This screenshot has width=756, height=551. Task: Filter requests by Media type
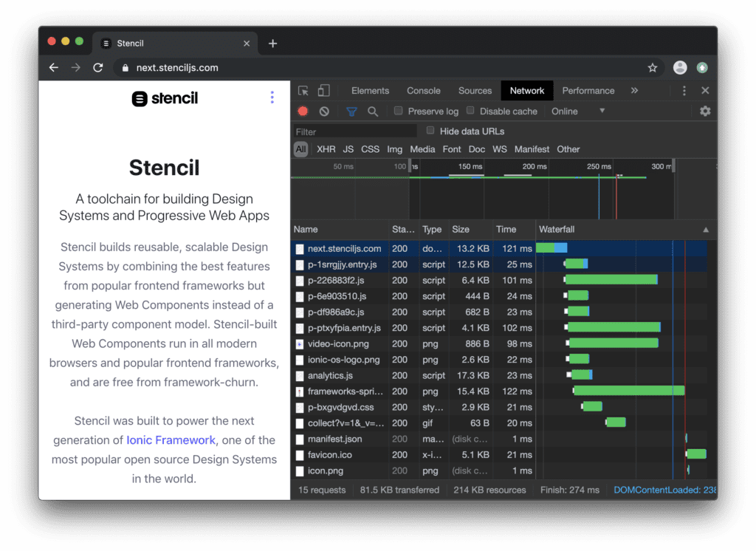coord(422,150)
